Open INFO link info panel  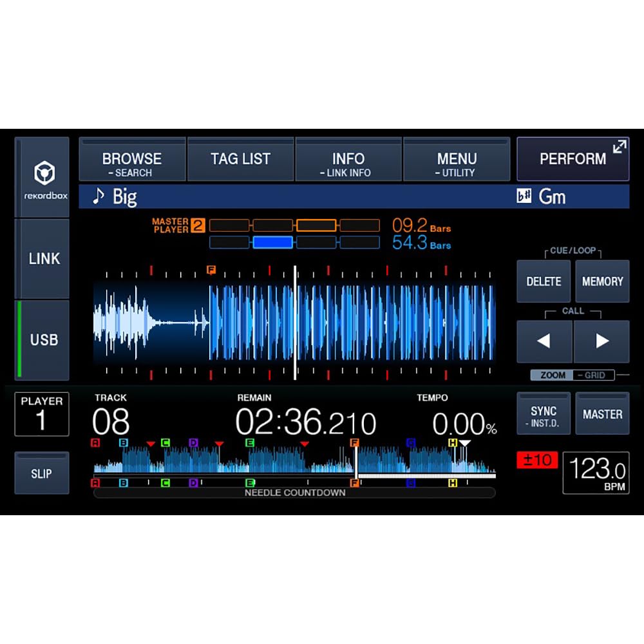click(348, 159)
